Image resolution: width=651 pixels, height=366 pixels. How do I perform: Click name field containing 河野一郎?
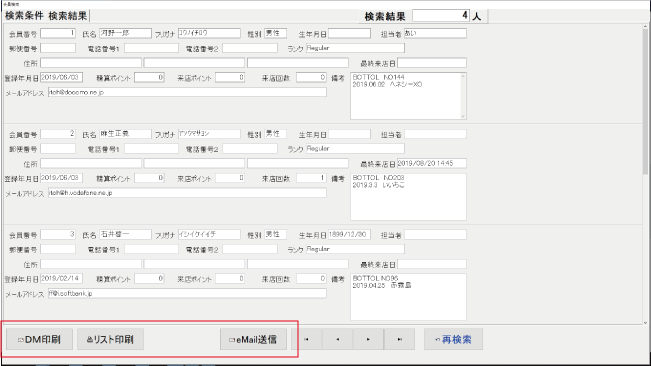[x=125, y=33]
